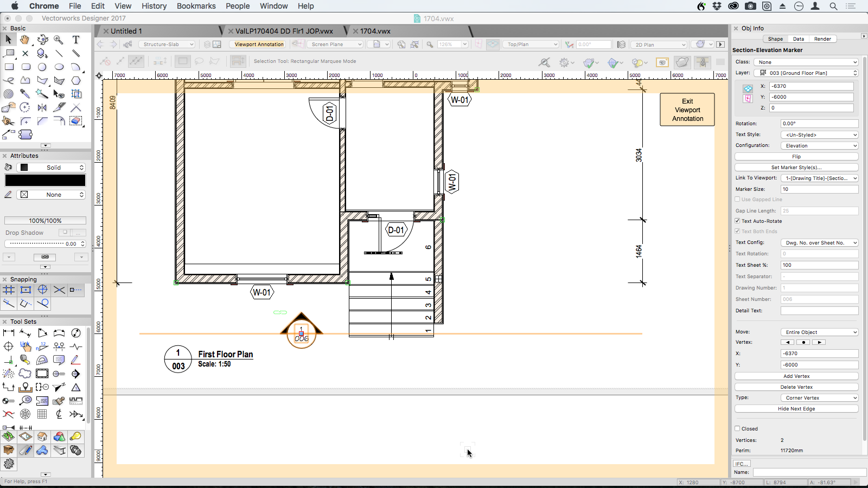This screenshot has height=488, width=868.
Task: Click the black fill color swatch
Action: click(x=45, y=180)
